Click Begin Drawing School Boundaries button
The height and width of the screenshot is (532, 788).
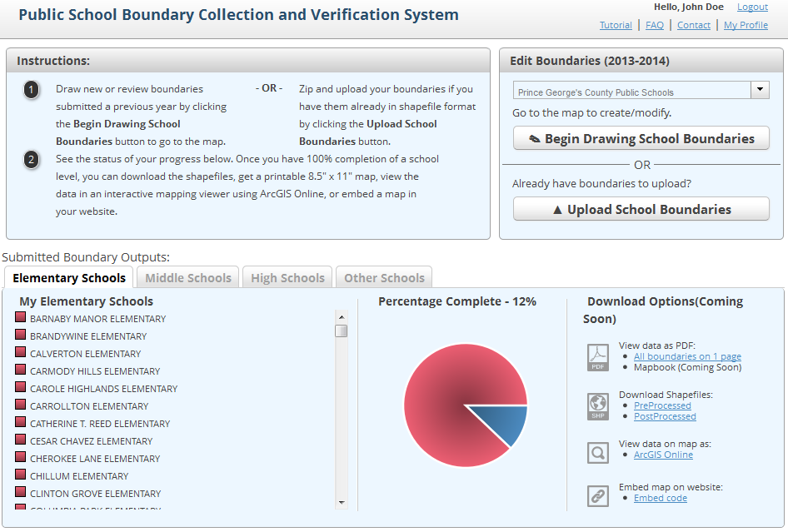click(x=641, y=138)
